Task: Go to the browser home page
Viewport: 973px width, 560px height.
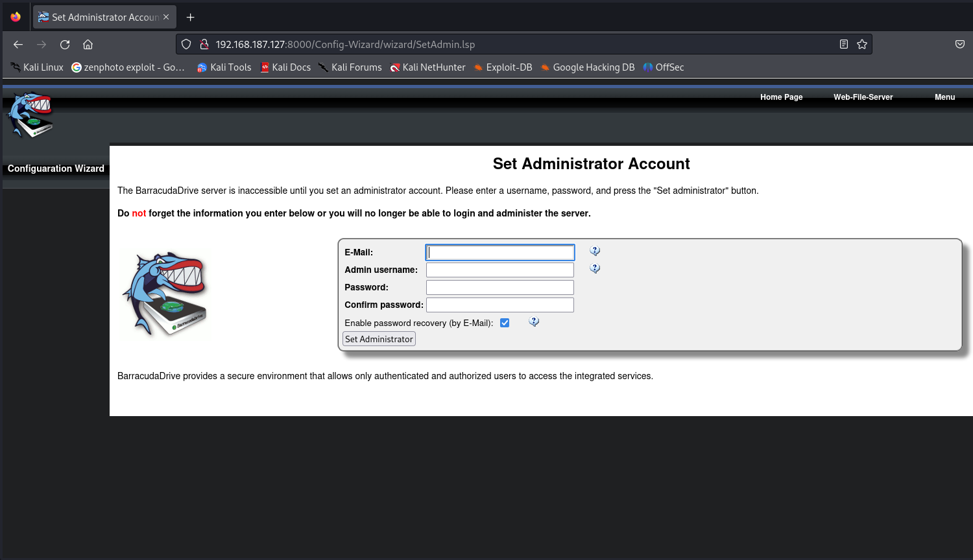Action: (88, 45)
